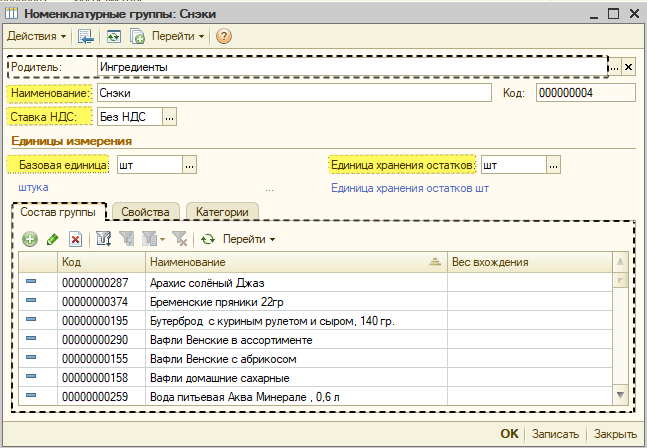Open the filter history dropdown icon
The height and width of the screenshot is (448, 647).
(x=153, y=239)
